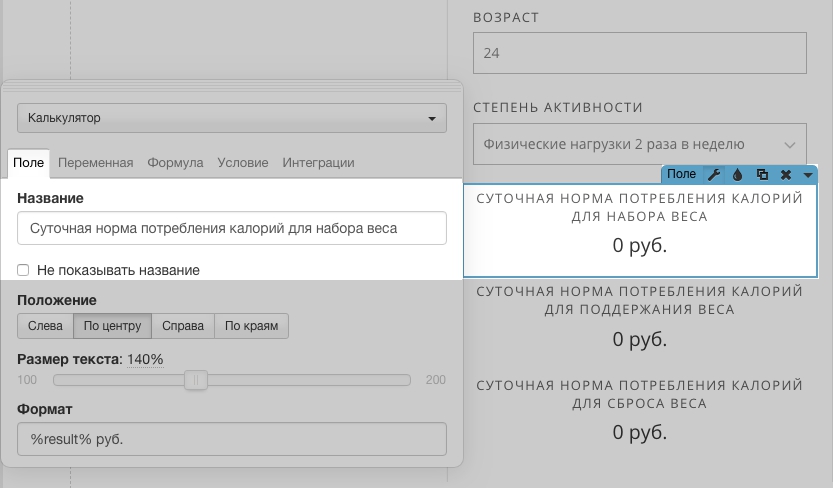Select the для поддержания веса result field
This screenshot has width=833, height=488.
640,320
